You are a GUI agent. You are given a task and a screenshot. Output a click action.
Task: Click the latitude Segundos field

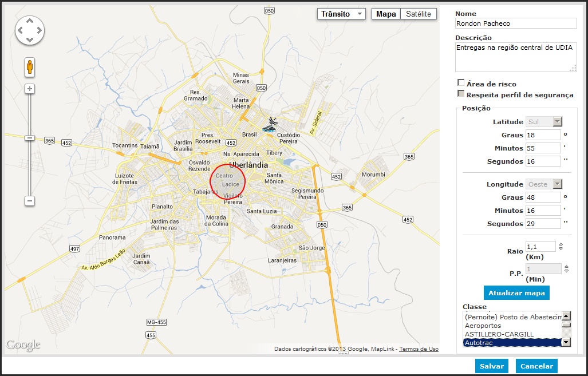coord(543,161)
